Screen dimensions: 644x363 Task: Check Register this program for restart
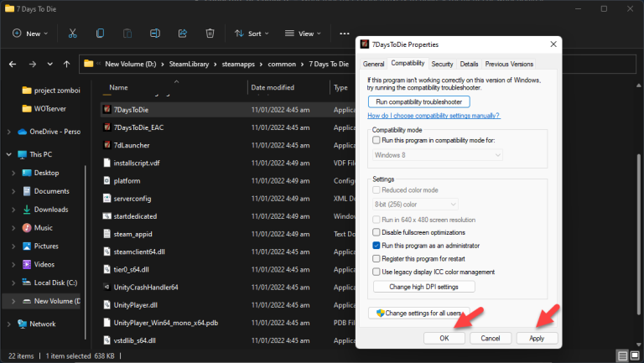377,259
